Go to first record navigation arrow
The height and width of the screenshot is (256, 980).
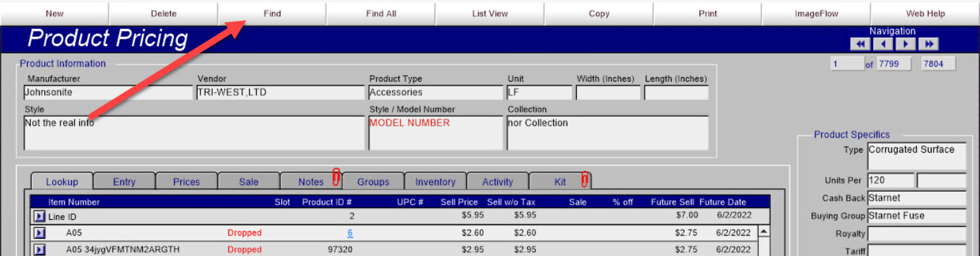pyautogui.click(x=859, y=44)
